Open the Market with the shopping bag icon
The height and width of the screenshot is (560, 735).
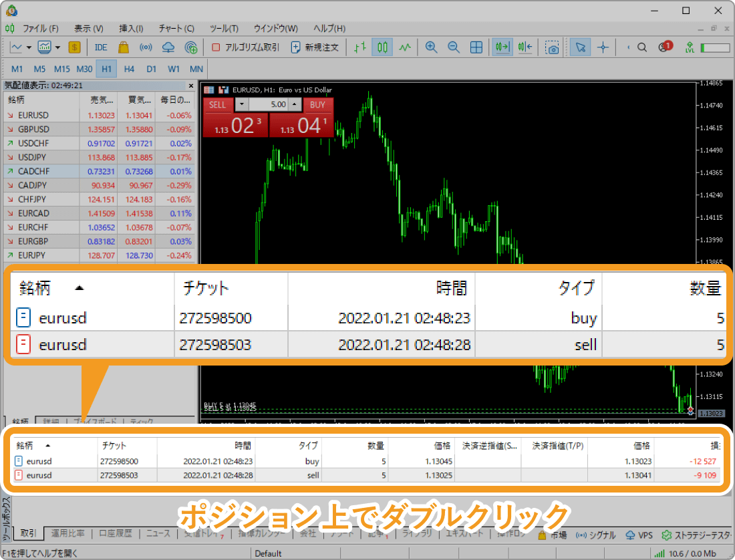122,47
